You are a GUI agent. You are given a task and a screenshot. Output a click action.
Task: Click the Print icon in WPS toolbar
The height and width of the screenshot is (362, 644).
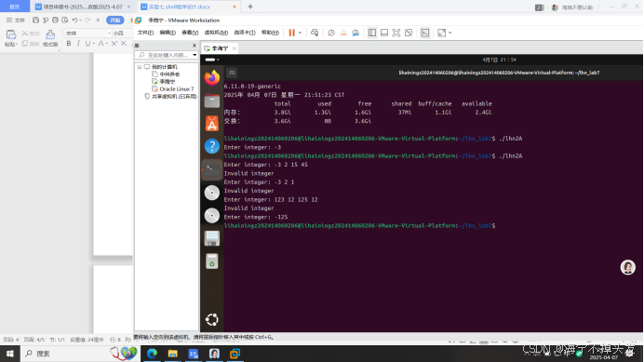coord(56,20)
